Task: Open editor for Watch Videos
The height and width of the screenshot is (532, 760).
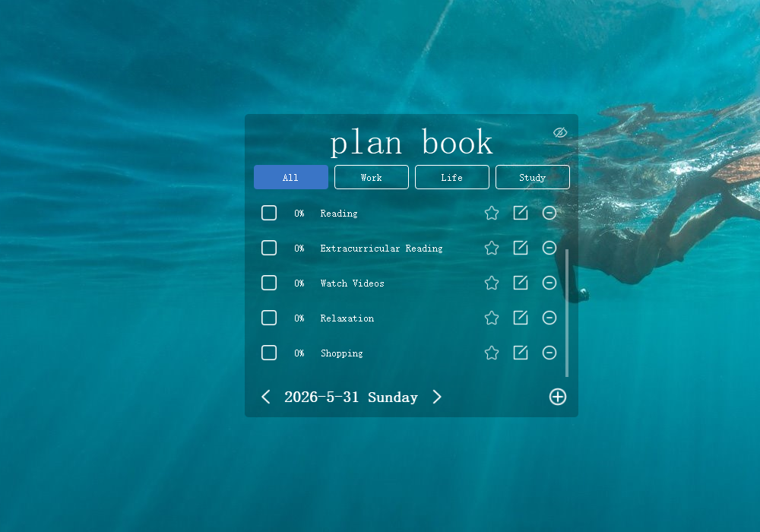Action: click(x=521, y=283)
